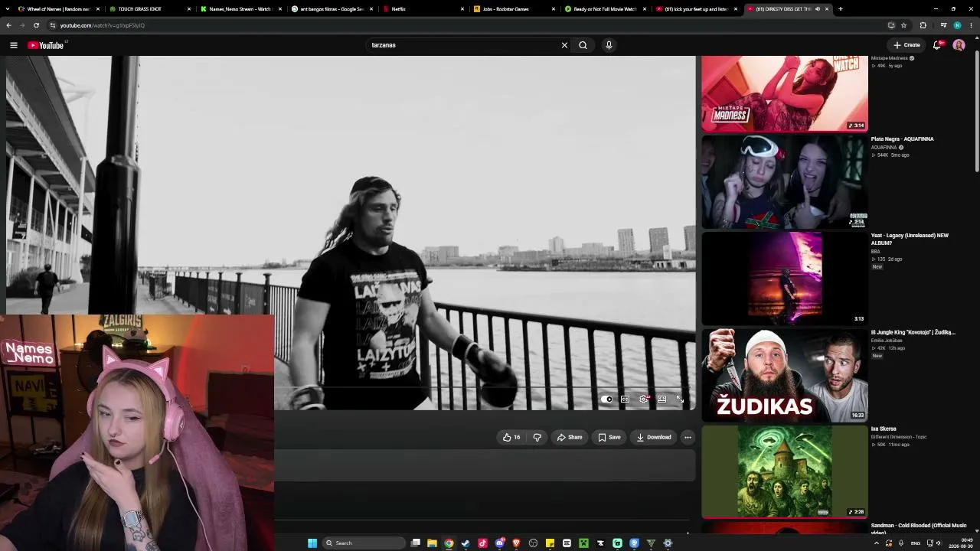Open Sticky Notes from the taskbar
Image resolution: width=980 pixels, height=551 pixels.
coord(550,543)
